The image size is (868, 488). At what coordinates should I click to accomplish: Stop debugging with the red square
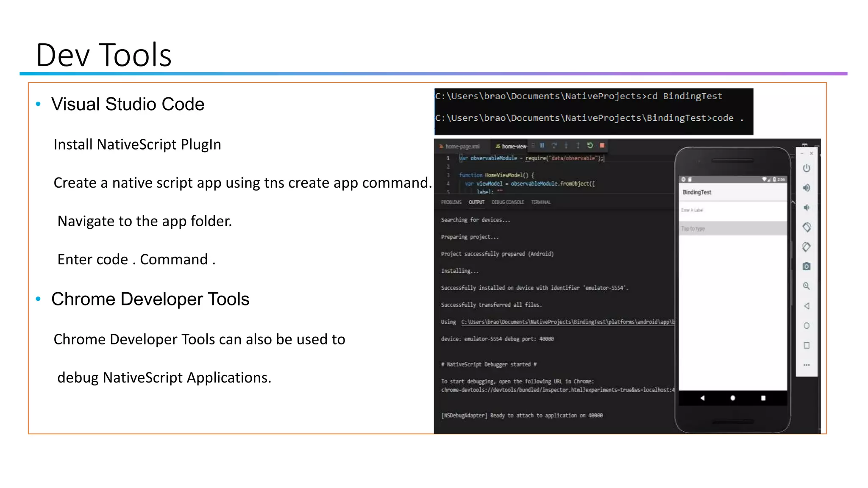pos(602,145)
